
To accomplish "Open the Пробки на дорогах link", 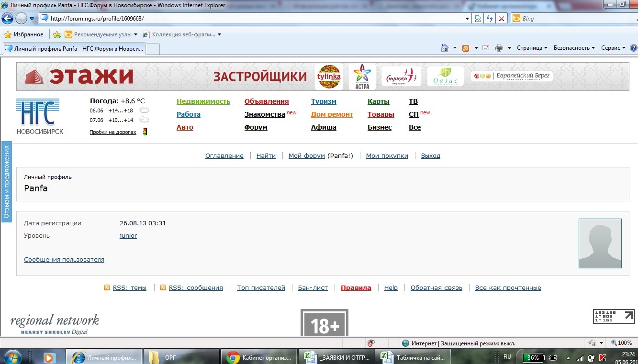I will [113, 132].
